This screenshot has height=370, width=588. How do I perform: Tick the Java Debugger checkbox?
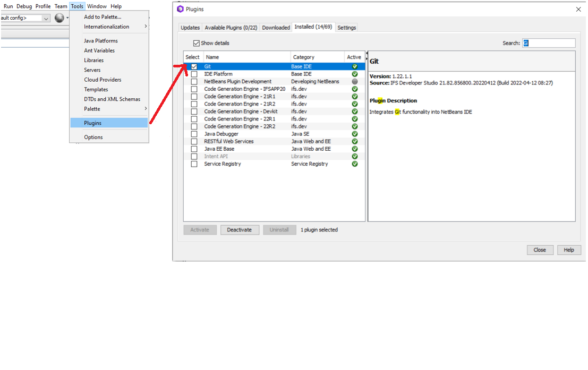[194, 134]
